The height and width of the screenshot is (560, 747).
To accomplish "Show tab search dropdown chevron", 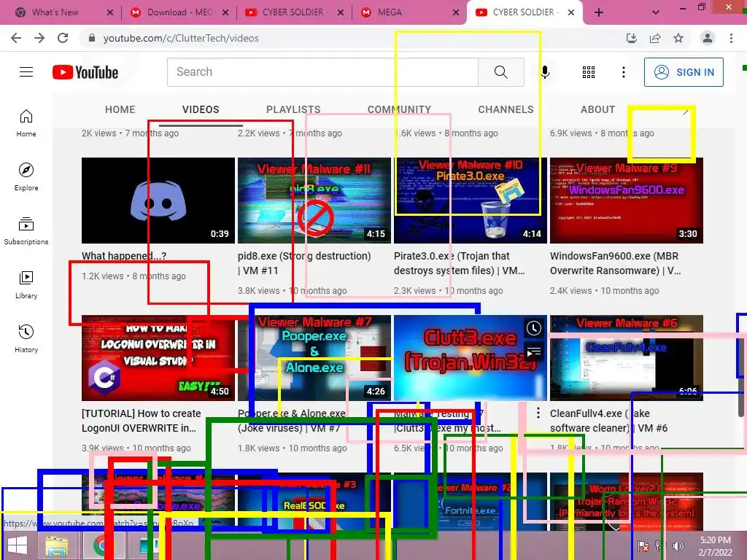I will click(x=656, y=12).
